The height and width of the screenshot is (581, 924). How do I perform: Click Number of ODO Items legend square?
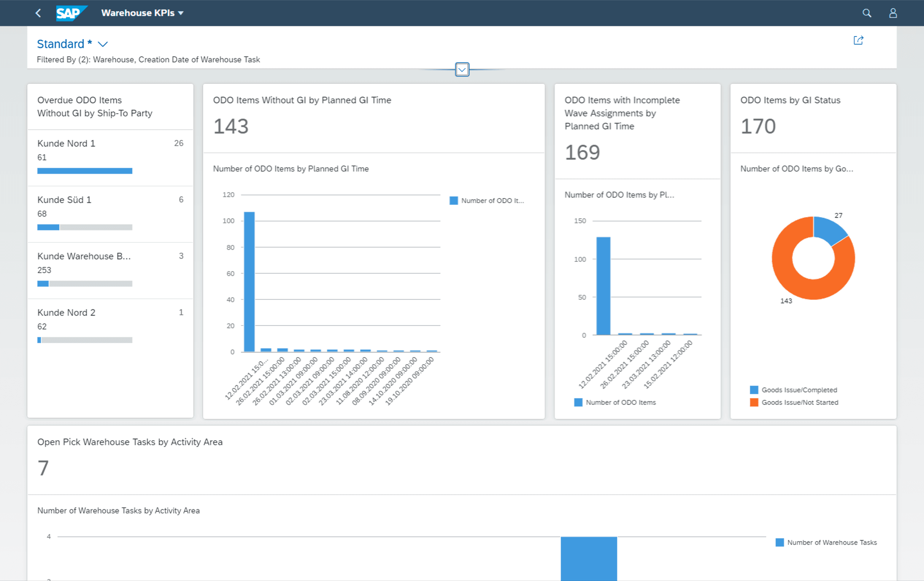[x=578, y=402]
